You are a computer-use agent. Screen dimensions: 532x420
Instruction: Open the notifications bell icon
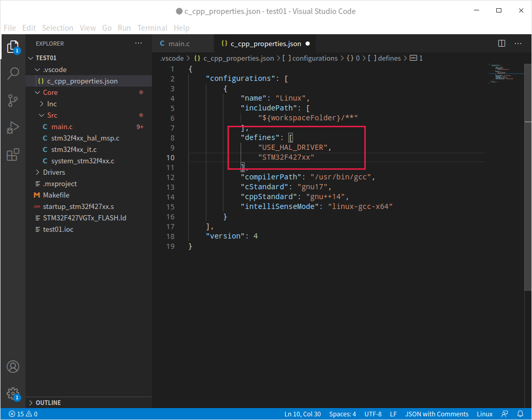[520, 414]
